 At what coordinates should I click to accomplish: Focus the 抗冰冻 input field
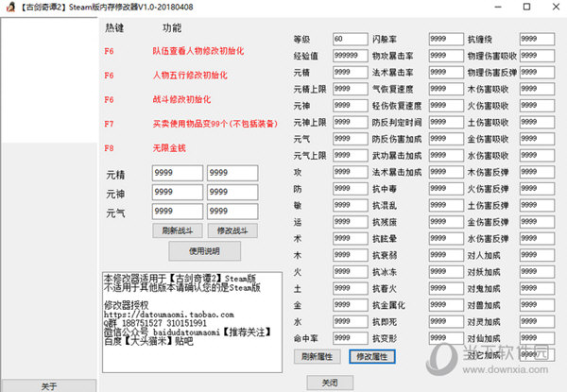[446, 272]
